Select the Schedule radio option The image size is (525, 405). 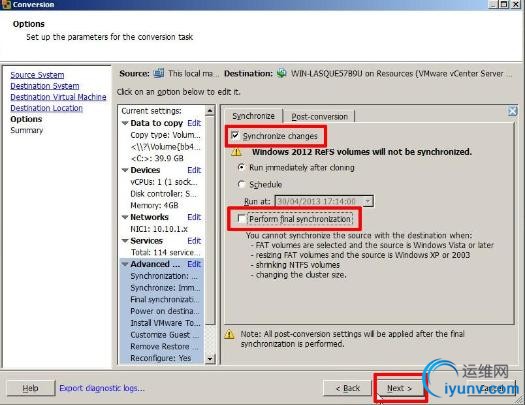(241, 184)
